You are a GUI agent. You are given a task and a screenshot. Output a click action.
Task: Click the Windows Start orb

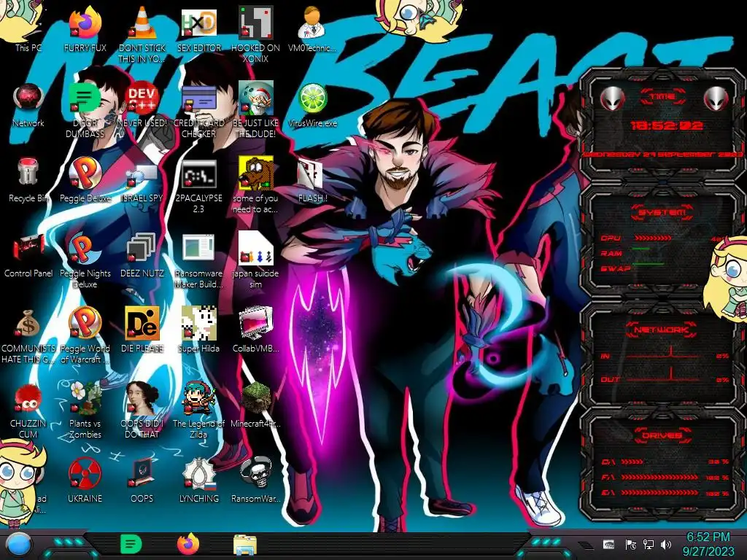coord(18,544)
